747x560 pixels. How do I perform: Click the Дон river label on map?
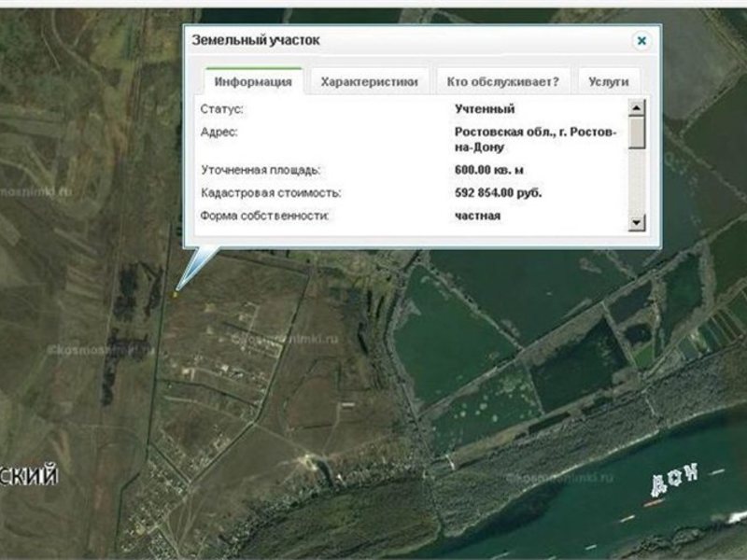tap(674, 480)
